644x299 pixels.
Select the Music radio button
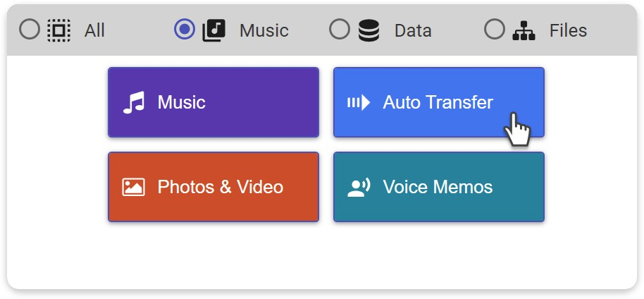point(185,30)
